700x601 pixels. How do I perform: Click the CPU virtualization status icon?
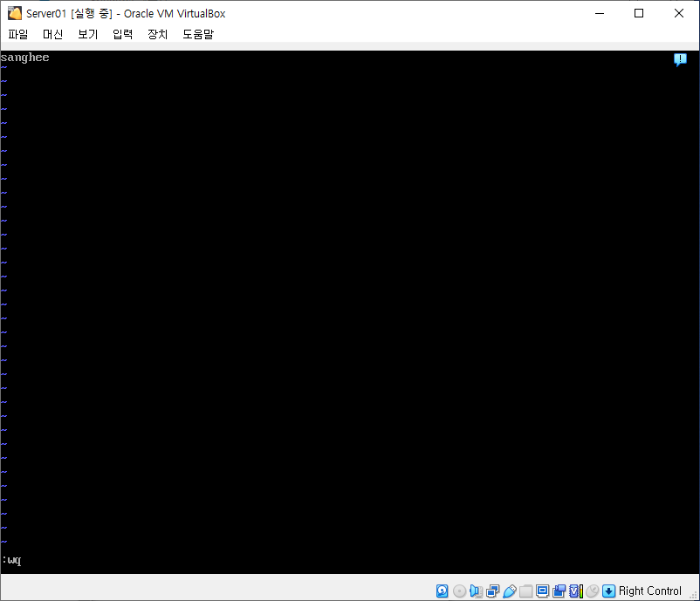576,591
